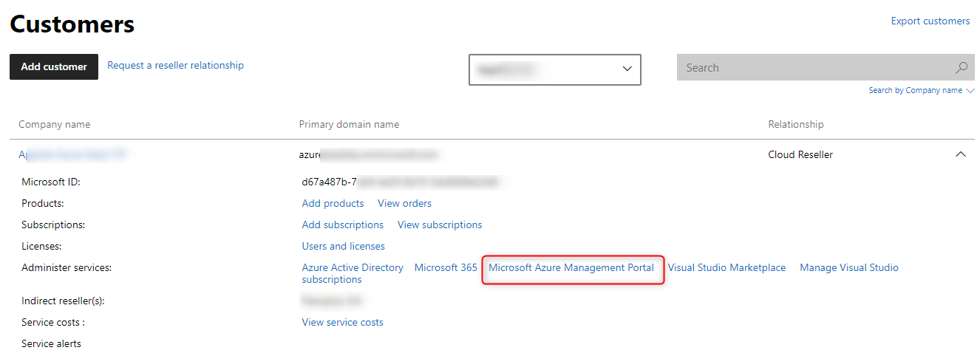Open View orders link
The image size is (980, 353).
404,203
